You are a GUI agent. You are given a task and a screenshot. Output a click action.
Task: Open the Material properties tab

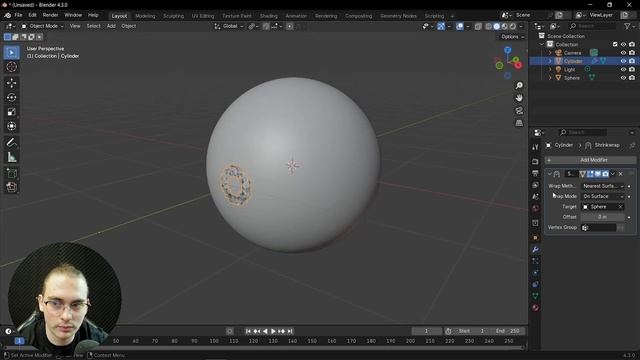[x=535, y=308]
